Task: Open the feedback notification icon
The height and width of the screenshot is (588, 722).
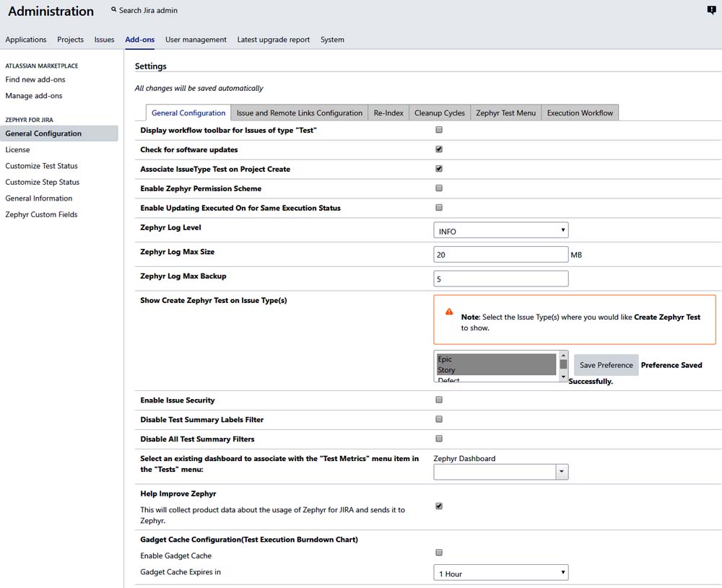Action: (711, 10)
